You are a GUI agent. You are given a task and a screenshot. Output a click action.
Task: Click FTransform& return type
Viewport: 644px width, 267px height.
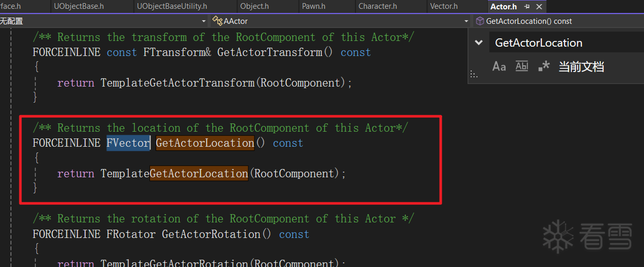[177, 52]
